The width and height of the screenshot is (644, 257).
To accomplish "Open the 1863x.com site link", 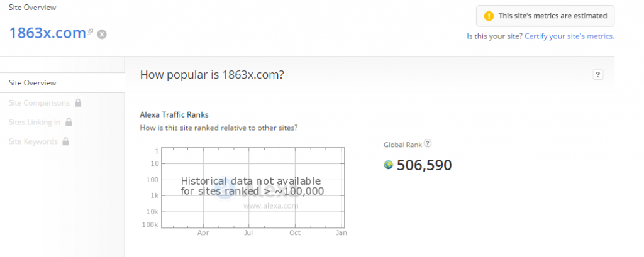I will [47, 33].
